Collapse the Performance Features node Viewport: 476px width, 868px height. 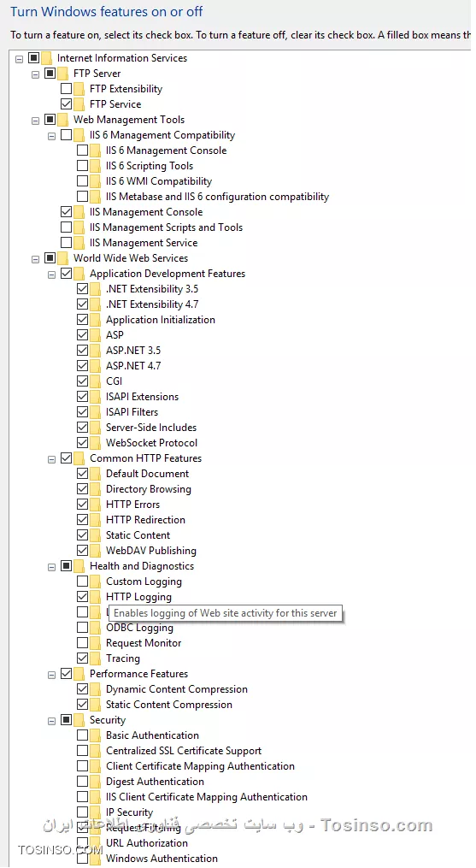(51, 674)
